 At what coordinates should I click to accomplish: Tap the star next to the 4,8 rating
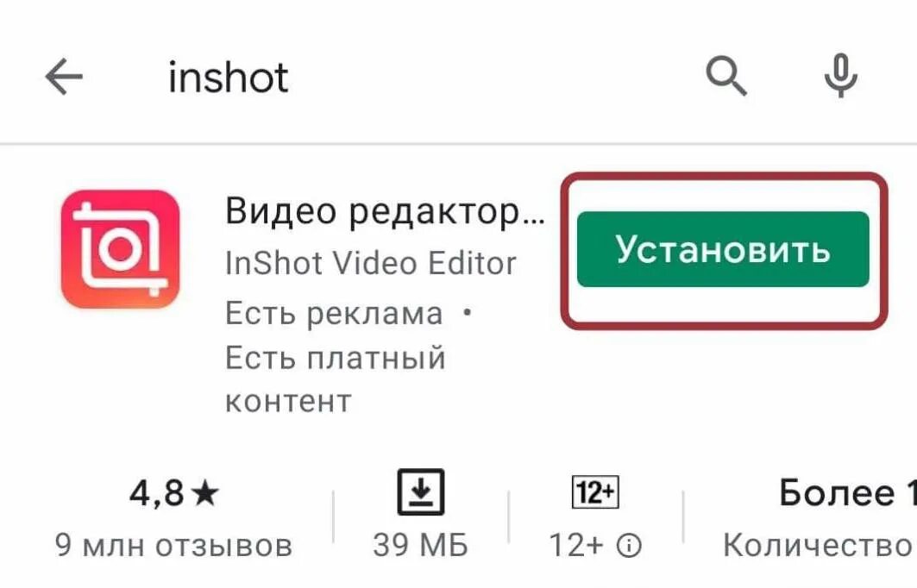coord(205,492)
